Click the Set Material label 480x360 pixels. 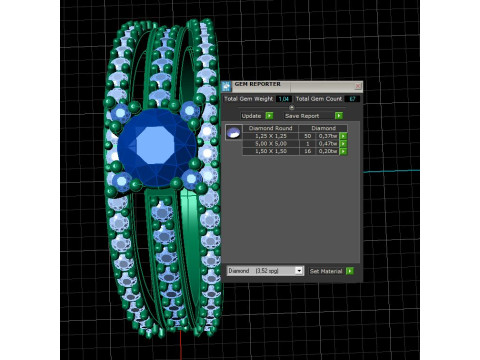(x=326, y=271)
